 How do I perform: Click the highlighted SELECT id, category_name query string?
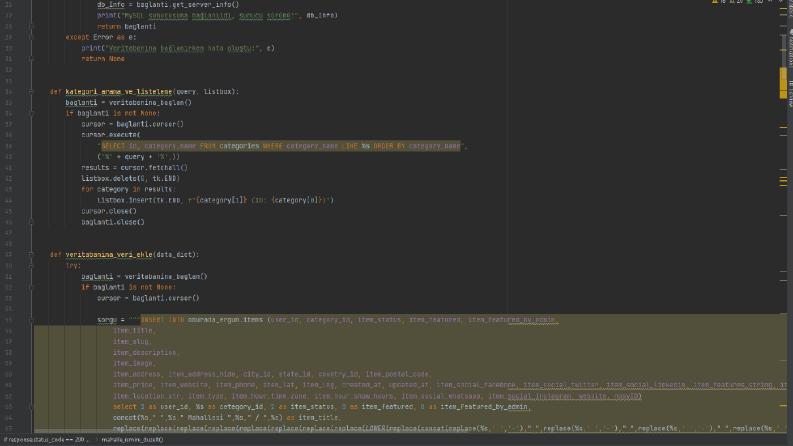(281, 146)
